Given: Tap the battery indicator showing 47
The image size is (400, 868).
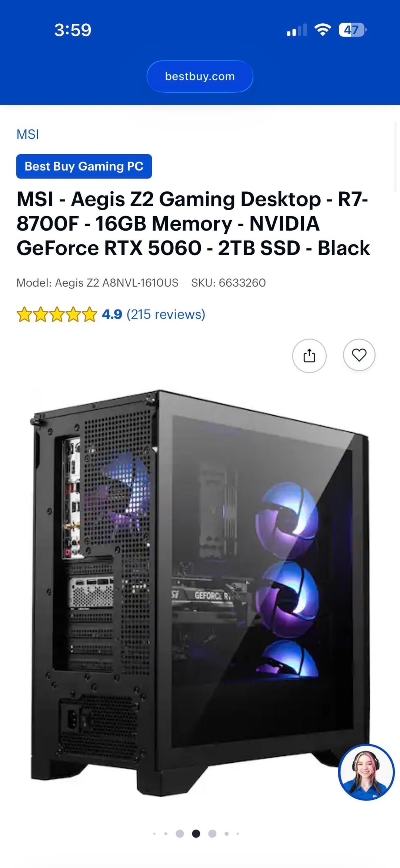Looking at the screenshot, I should point(353,30).
